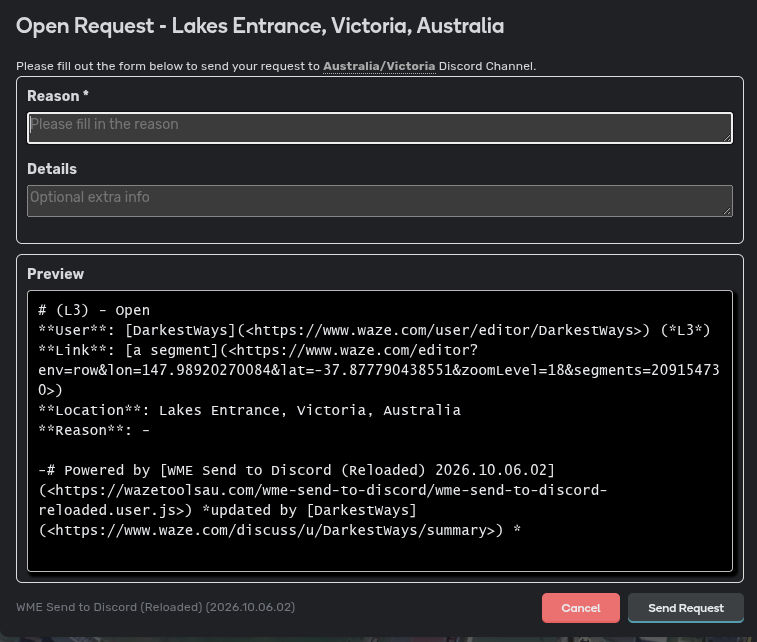This screenshot has height=642, width=757.
Task: Click the '**Link**: [a segment]' preview line
Action: pos(258,350)
